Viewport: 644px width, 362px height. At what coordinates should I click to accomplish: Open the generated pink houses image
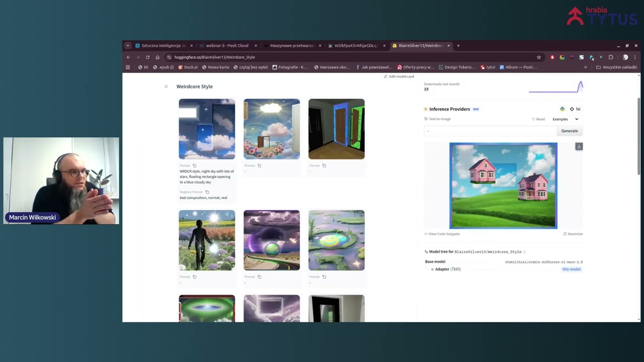503,186
